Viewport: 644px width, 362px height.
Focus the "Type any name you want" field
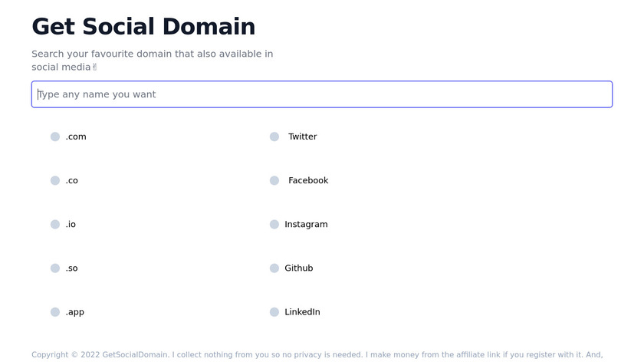[322, 94]
